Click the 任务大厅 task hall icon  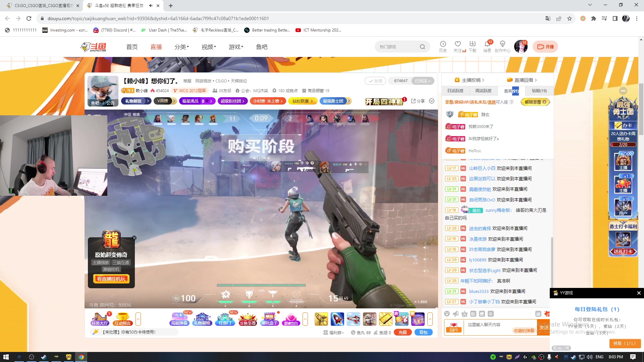tap(100, 319)
